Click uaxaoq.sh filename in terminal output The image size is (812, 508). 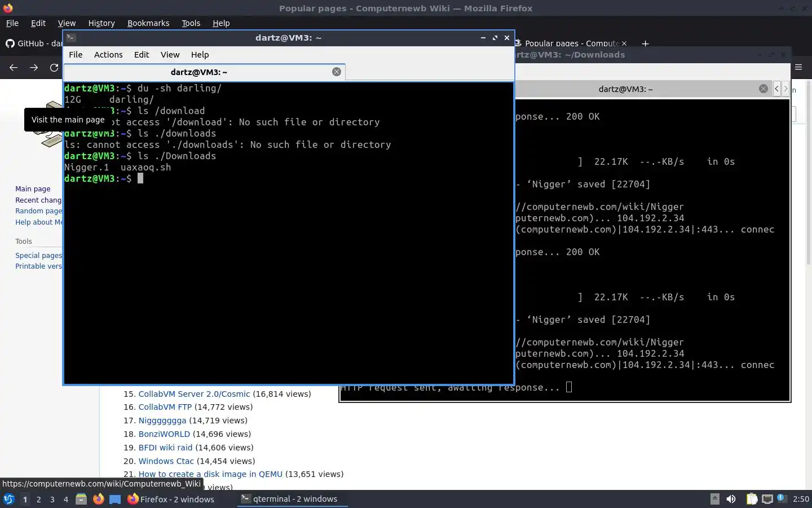click(145, 167)
